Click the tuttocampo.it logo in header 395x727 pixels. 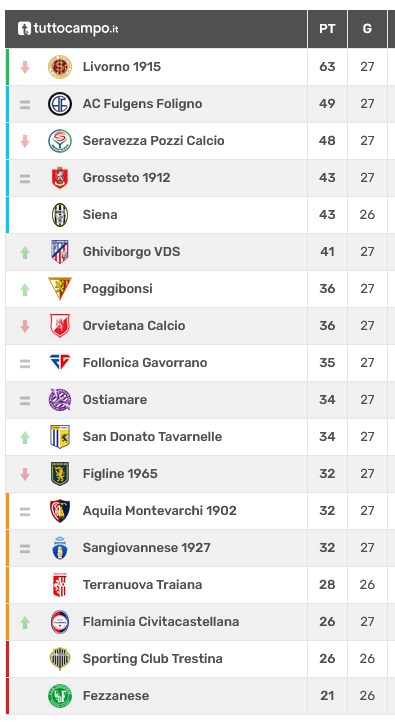click(x=68, y=28)
